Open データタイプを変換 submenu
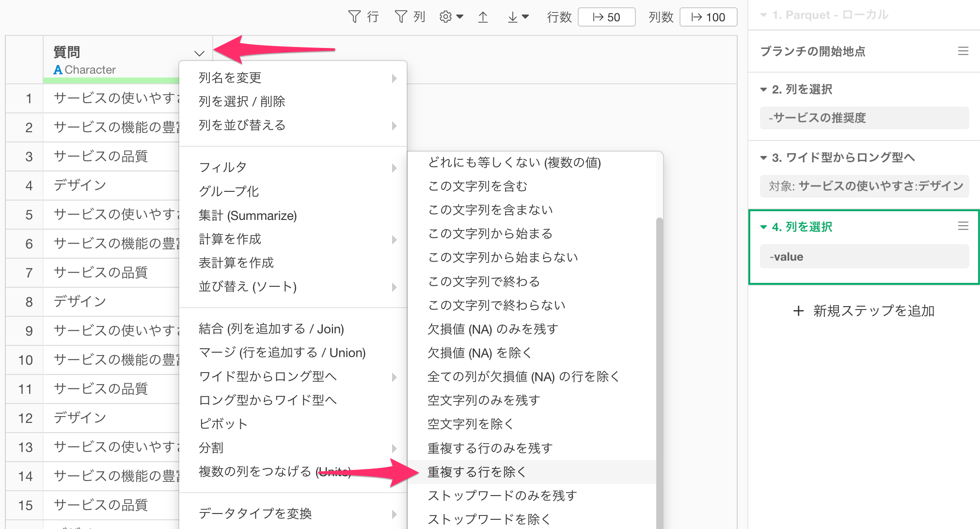 click(x=293, y=513)
